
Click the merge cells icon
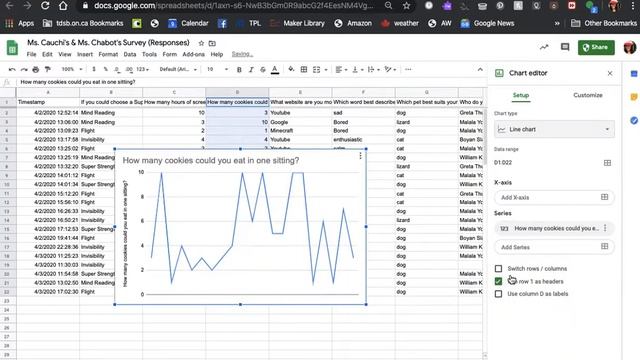pos(316,70)
